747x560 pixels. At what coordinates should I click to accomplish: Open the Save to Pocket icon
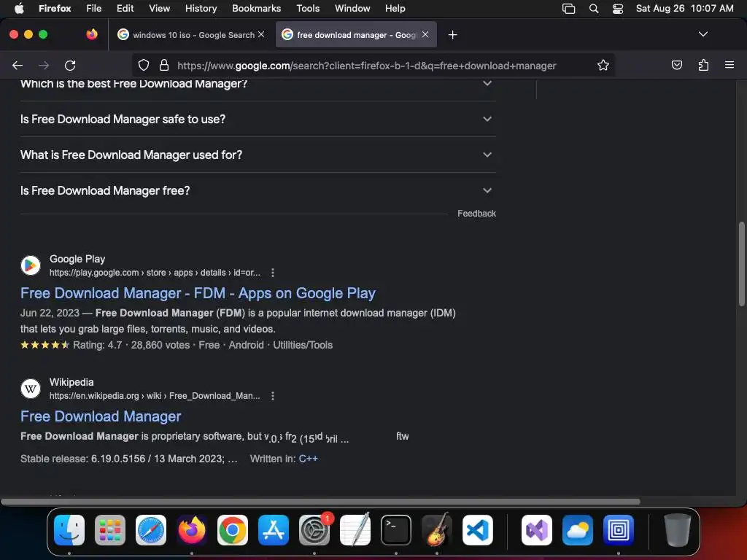tap(676, 65)
